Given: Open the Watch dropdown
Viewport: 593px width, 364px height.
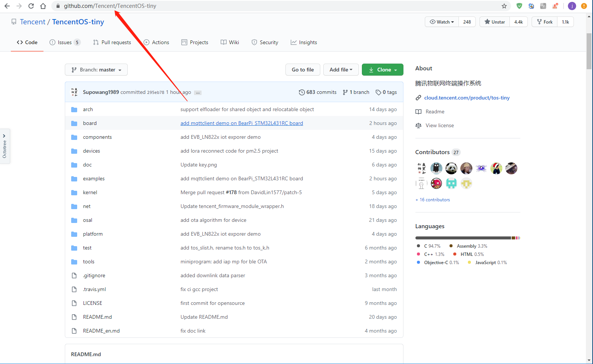Looking at the screenshot, I should click(442, 22).
